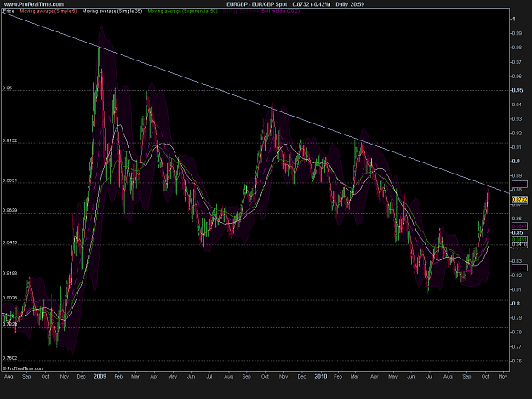Screen dimensions: 532x399
Task: Click the www.ProRealTime.com header text
Action: (x=33, y=4)
